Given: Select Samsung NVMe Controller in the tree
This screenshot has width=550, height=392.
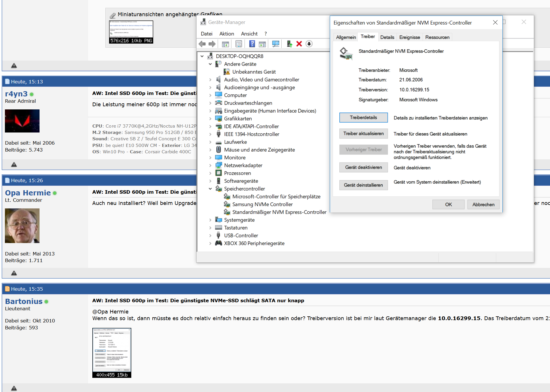Looking at the screenshot, I should click(262, 204).
